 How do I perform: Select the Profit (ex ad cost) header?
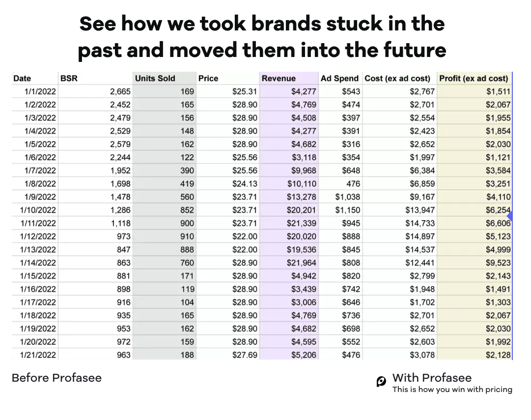pos(474,78)
